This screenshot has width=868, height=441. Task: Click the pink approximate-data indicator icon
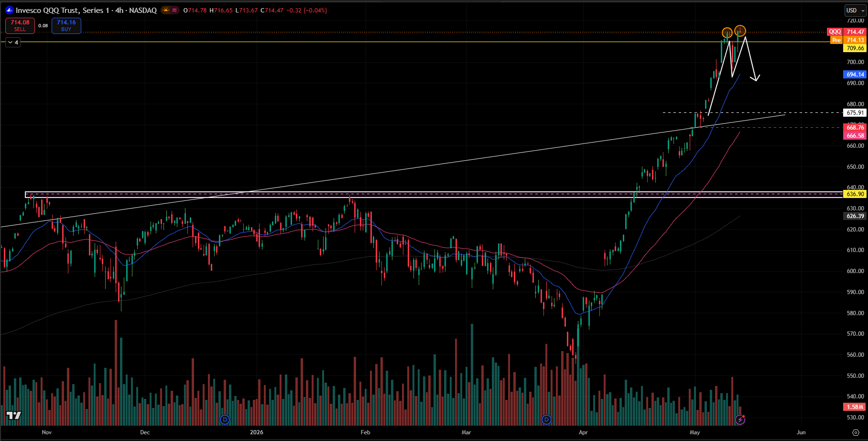click(x=174, y=10)
